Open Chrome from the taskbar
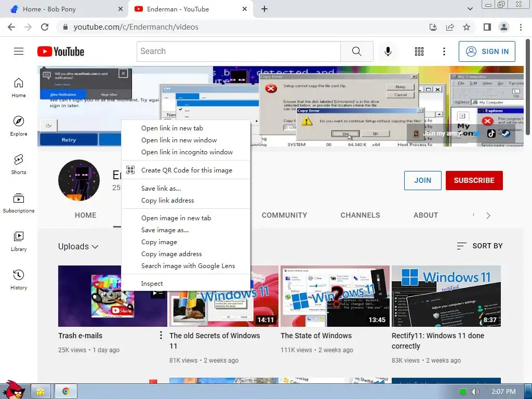The height and width of the screenshot is (399, 532). [x=66, y=392]
